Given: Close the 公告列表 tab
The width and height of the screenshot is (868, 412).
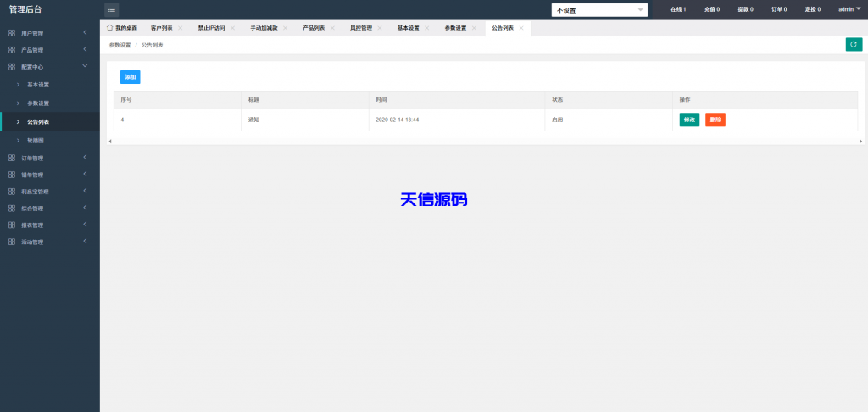Looking at the screenshot, I should [521, 28].
